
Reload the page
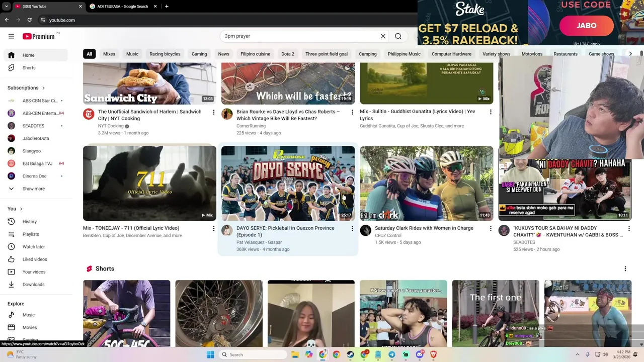pos(29,20)
